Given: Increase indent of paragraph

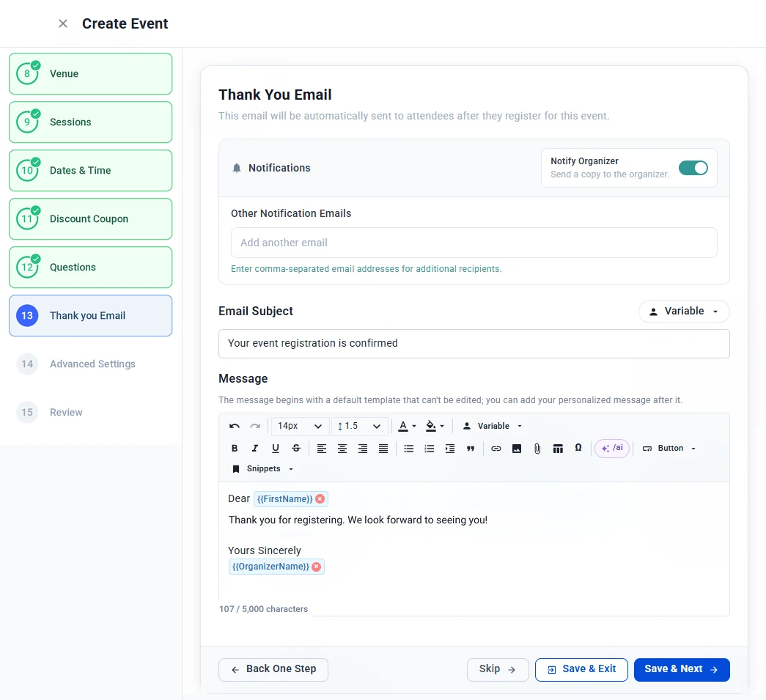Looking at the screenshot, I should pyautogui.click(x=450, y=449).
